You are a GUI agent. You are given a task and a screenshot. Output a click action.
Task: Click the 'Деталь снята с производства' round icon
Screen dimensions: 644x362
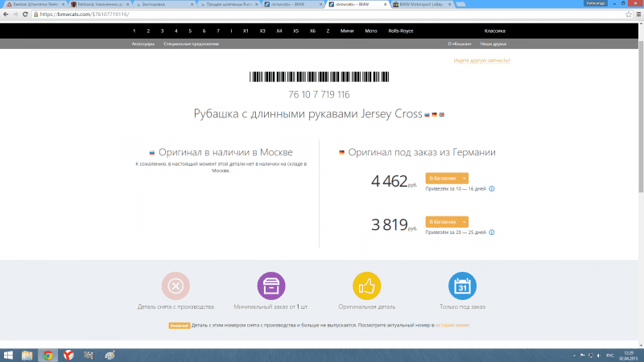coord(175,286)
